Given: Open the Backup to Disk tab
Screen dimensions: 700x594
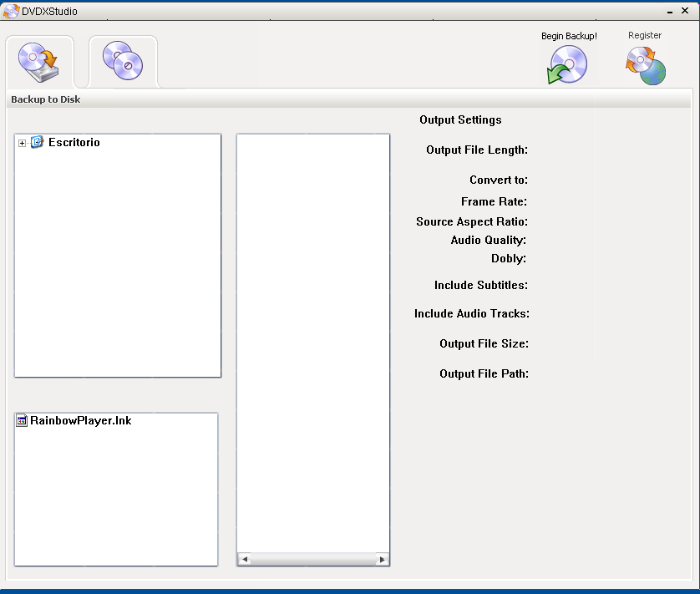Looking at the screenshot, I should [x=39, y=62].
